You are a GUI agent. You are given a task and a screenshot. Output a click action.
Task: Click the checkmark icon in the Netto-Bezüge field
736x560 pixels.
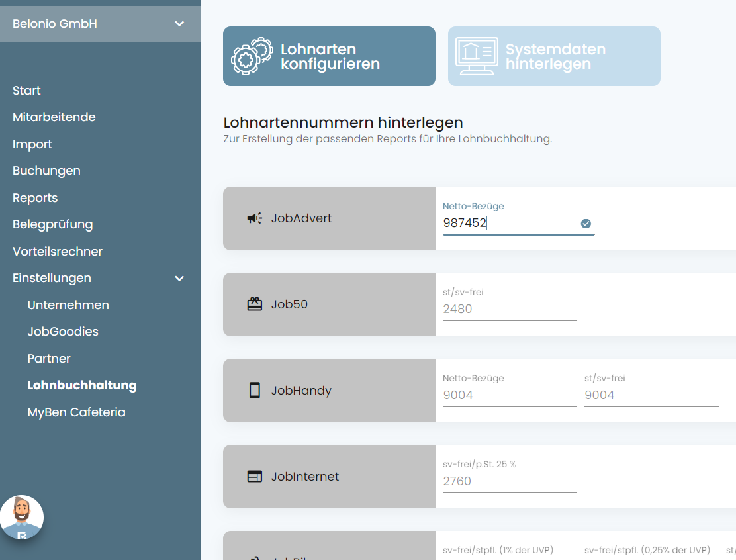[x=585, y=224]
